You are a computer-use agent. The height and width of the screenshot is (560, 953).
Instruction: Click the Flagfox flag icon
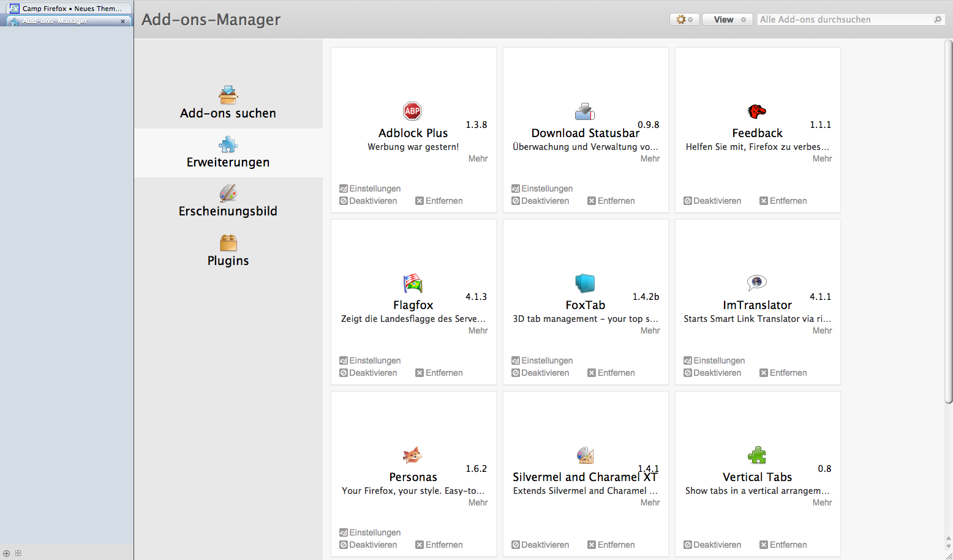413,283
